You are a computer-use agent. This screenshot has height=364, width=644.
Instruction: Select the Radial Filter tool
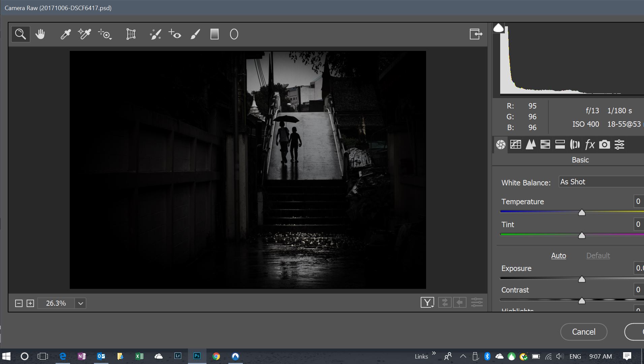pos(234,34)
